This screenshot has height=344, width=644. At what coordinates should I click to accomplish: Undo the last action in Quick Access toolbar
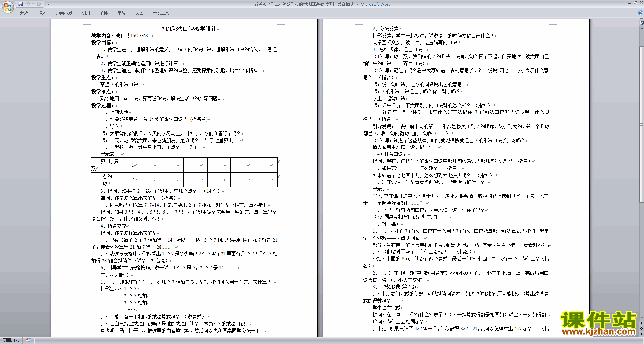pyautogui.click(x=28, y=4)
